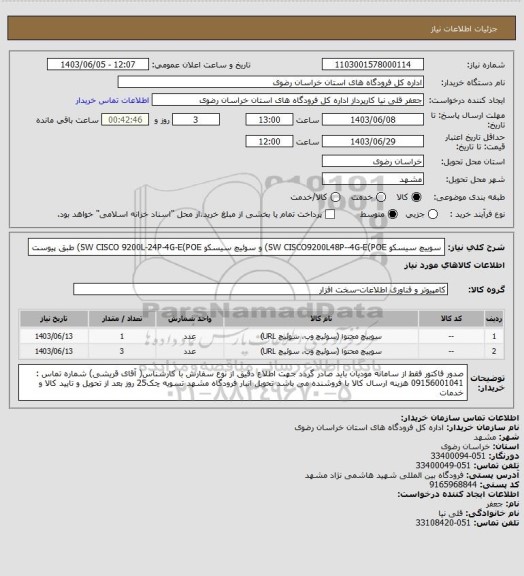
Task: Click the اطلاعات کالاهای مورد نیاز heading
Action: pos(454,265)
